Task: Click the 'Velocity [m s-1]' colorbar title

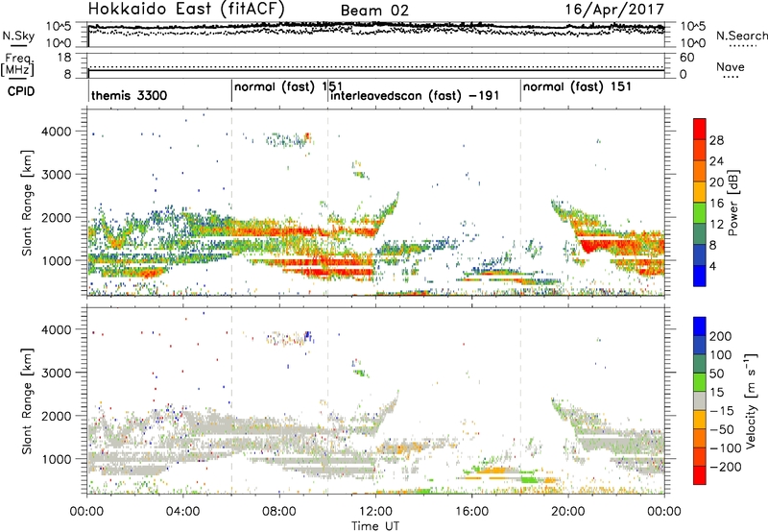Action: [751, 400]
